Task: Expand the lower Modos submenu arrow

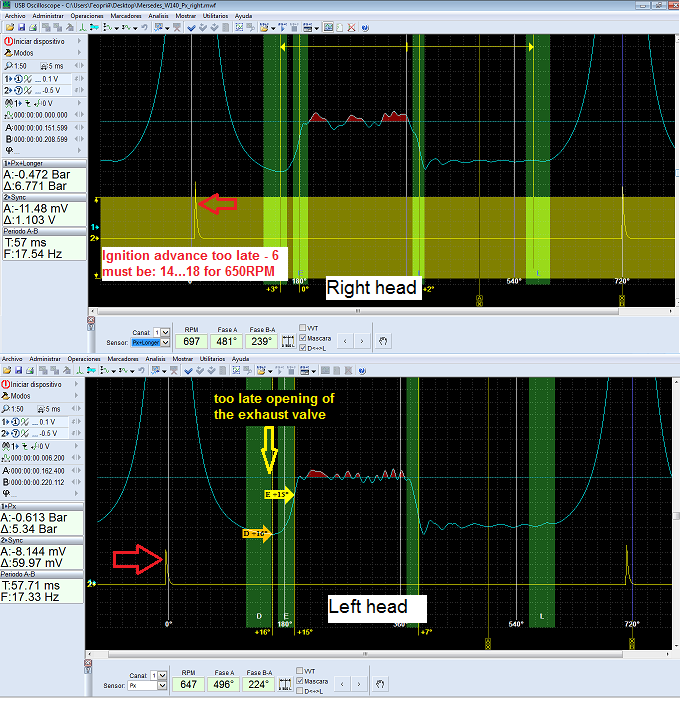Action: pyautogui.click(x=77, y=396)
